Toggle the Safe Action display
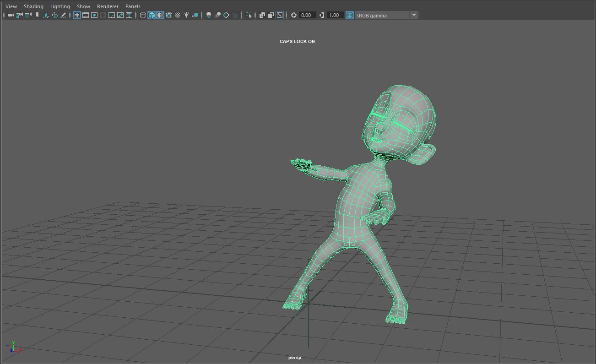 120,15
